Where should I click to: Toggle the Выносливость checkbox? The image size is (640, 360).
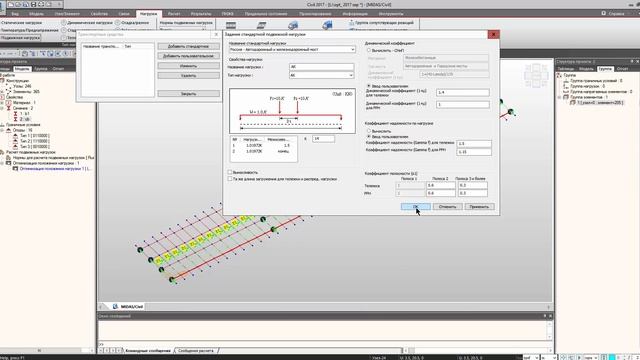(230, 172)
